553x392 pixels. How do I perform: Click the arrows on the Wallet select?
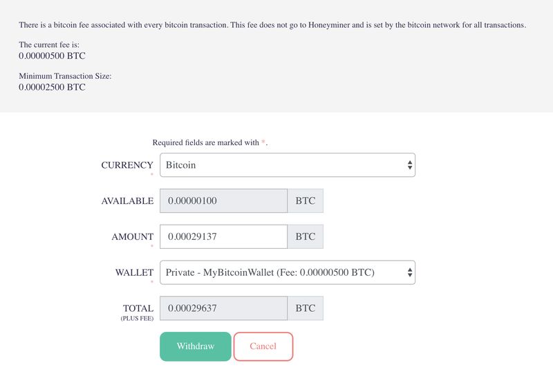click(x=410, y=272)
